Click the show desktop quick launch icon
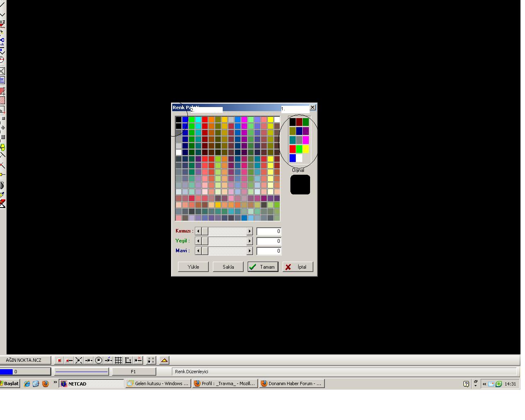Image resolution: width=525 pixels, height=420 pixels. coord(36,384)
